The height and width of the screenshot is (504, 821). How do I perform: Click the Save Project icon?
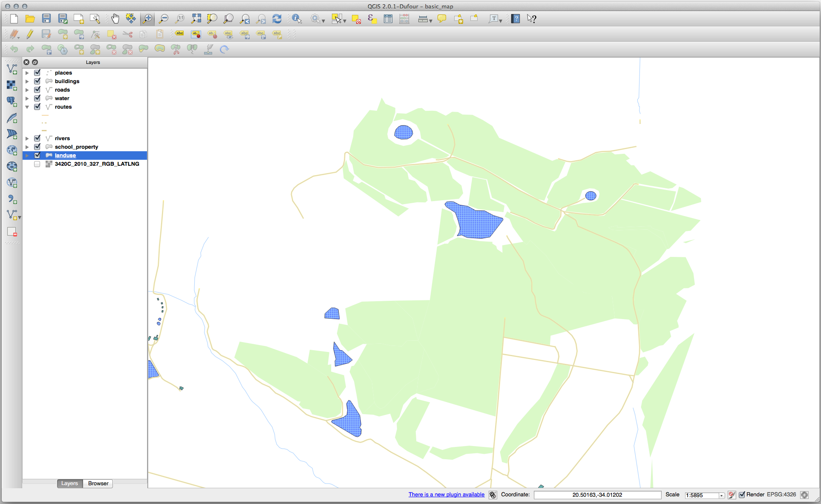(46, 18)
